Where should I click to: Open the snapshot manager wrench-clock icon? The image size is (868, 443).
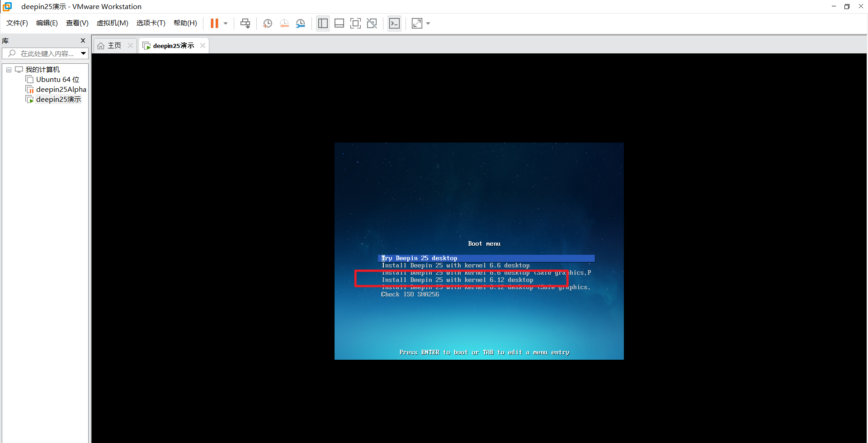pos(300,24)
